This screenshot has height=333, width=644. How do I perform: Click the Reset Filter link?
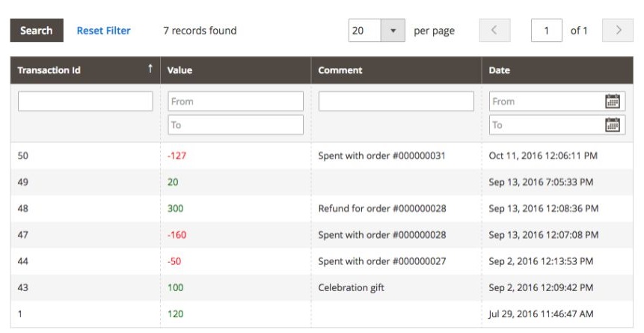coord(103,31)
